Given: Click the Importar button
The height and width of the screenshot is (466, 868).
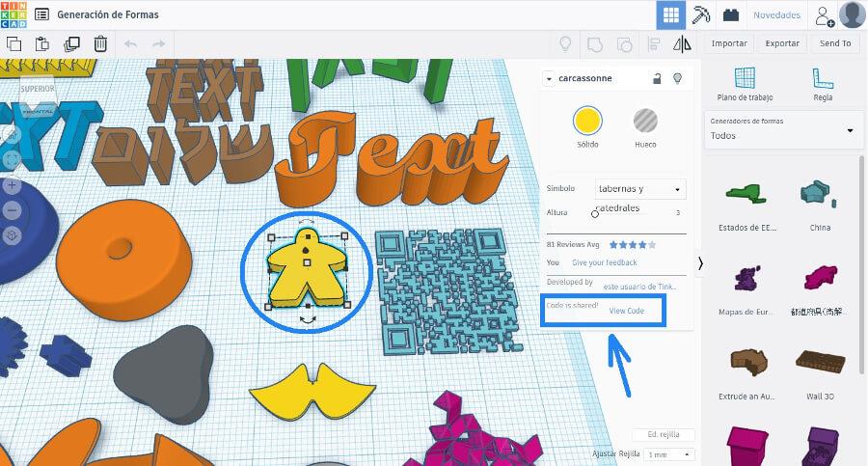Looking at the screenshot, I should tap(729, 43).
